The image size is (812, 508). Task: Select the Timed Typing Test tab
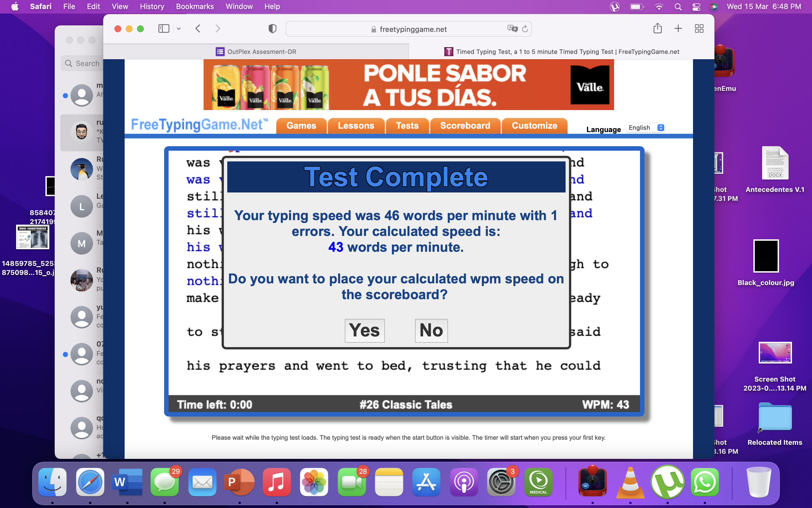pyautogui.click(x=561, y=51)
